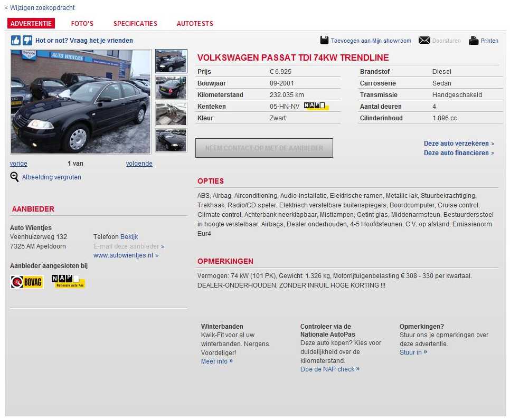
Task: Go to the volgende photo
Action: (x=139, y=164)
